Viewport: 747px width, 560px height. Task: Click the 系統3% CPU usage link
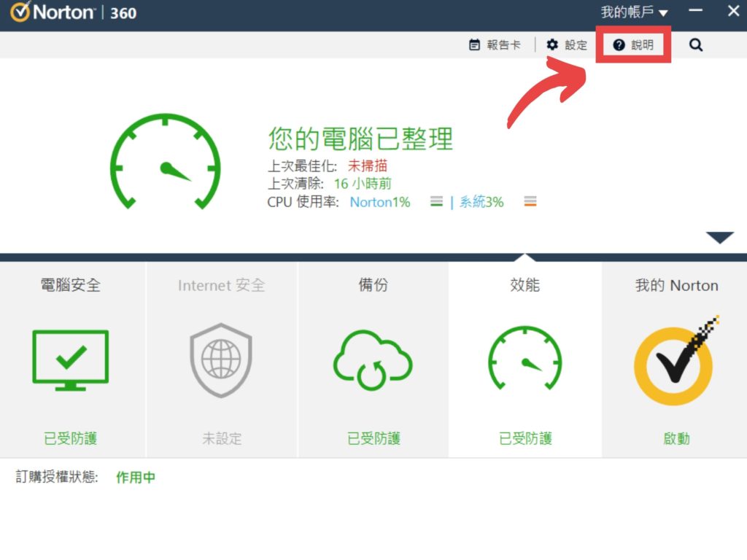(x=481, y=202)
